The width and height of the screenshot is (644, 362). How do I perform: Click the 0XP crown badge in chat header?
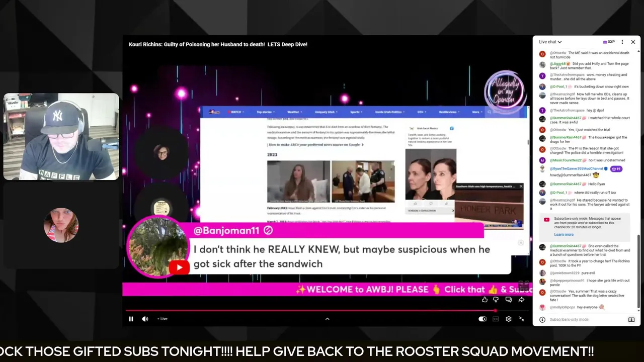[609, 42]
